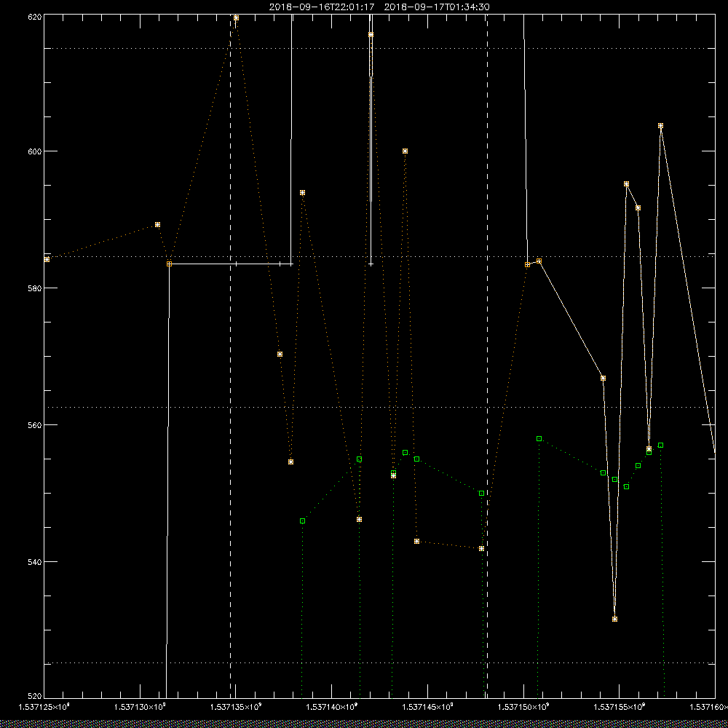
Task: Pick the lowest orange data marker near 531
Action: (x=614, y=619)
